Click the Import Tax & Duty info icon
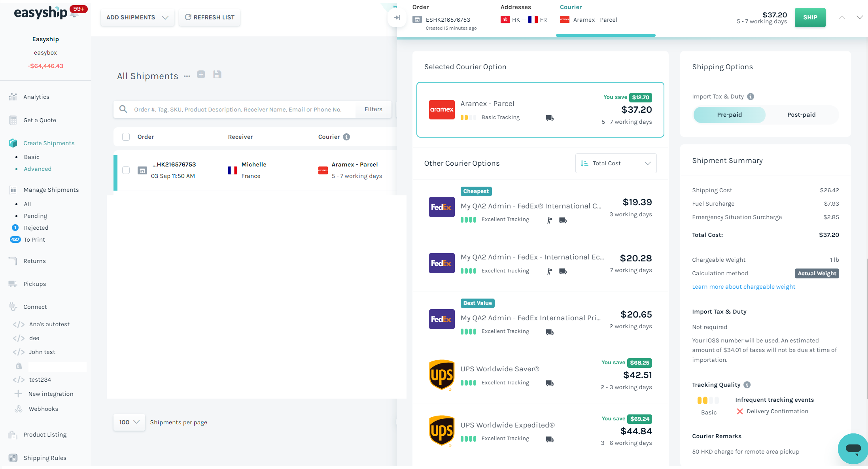Image resolution: width=868 pixels, height=469 pixels. pos(751,96)
